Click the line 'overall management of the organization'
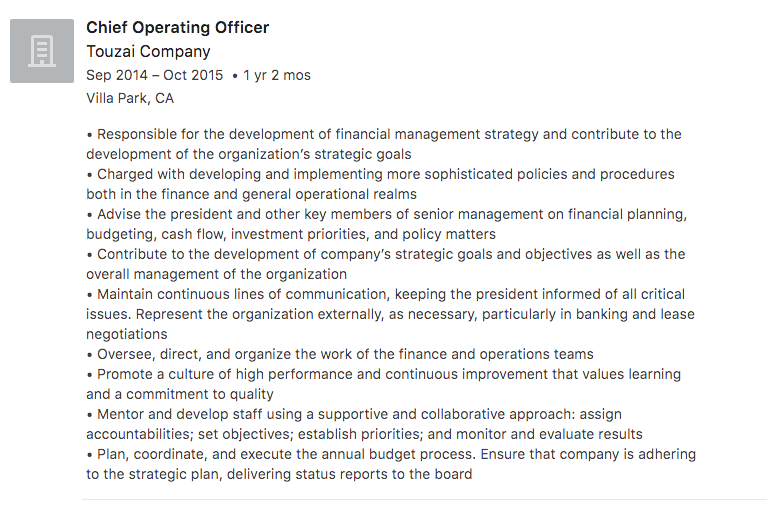Screen dimensions: 767x510 pos(217,274)
